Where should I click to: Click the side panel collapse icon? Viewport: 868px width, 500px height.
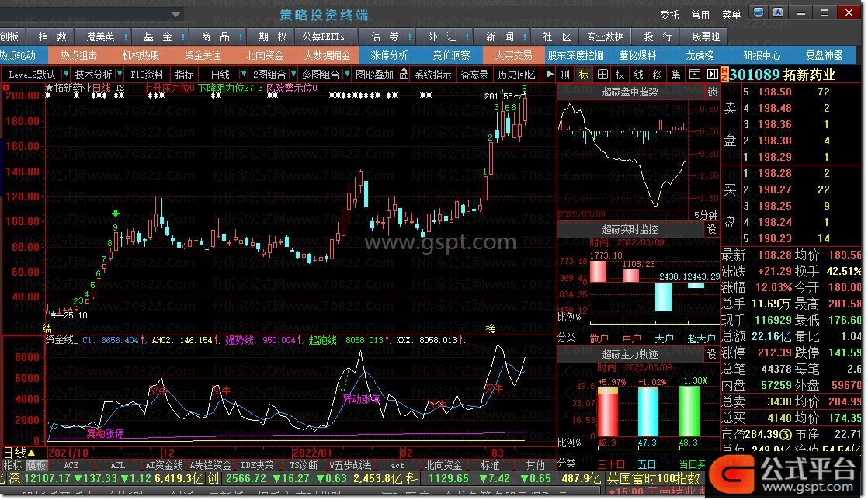click(713, 75)
